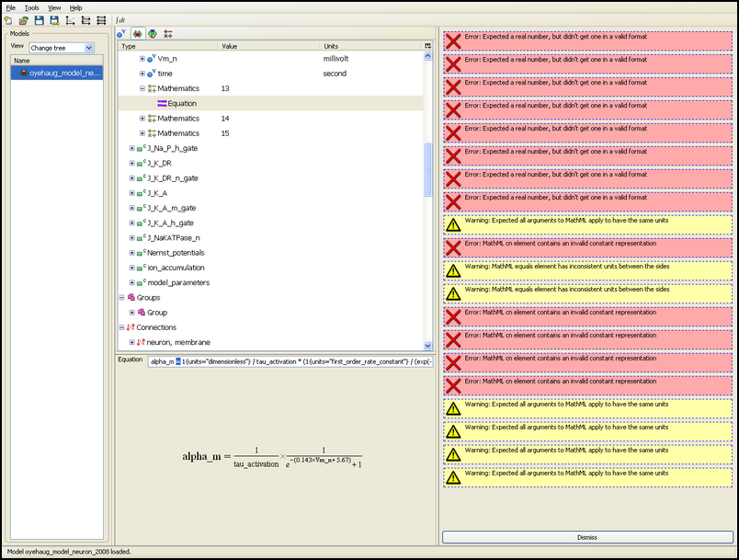Select the J_NaKATPase_n component row
The height and width of the screenshot is (560, 739).
(x=270, y=237)
